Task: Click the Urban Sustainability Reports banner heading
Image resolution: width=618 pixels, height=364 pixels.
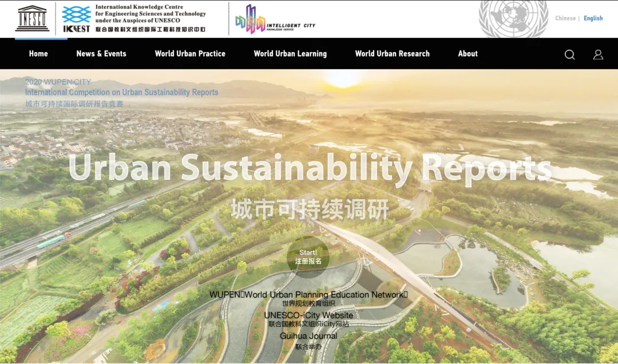Action: click(309, 168)
